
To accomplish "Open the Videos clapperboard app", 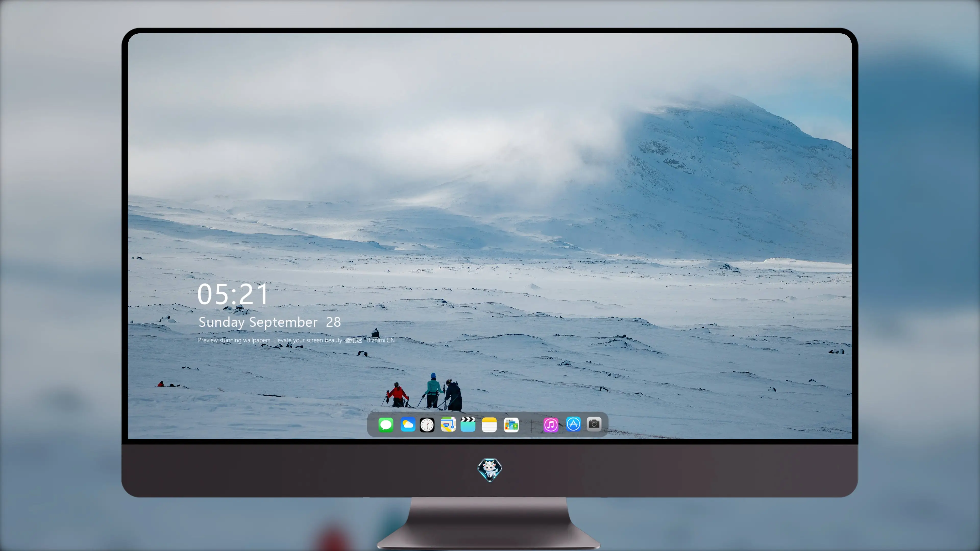I will point(468,424).
